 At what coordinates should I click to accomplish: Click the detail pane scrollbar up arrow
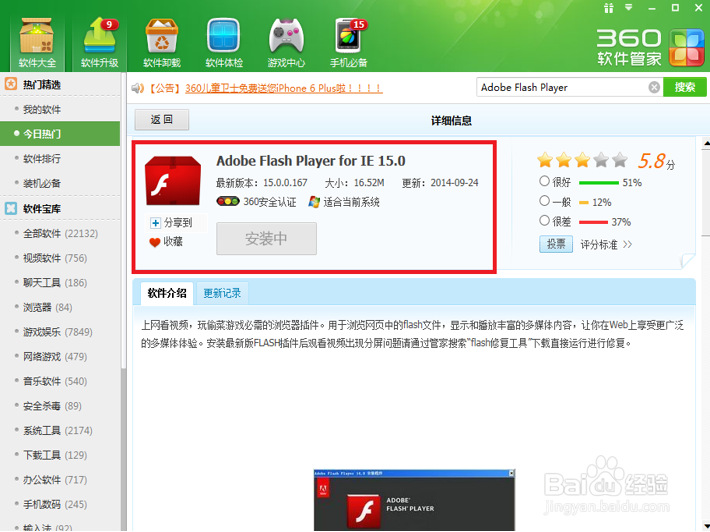pyautogui.click(x=705, y=143)
